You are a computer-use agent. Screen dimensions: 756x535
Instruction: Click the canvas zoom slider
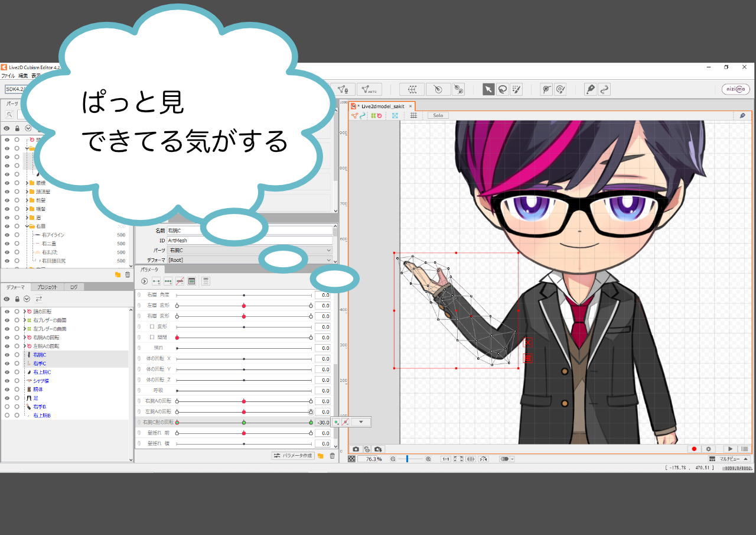[x=410, y=459]
